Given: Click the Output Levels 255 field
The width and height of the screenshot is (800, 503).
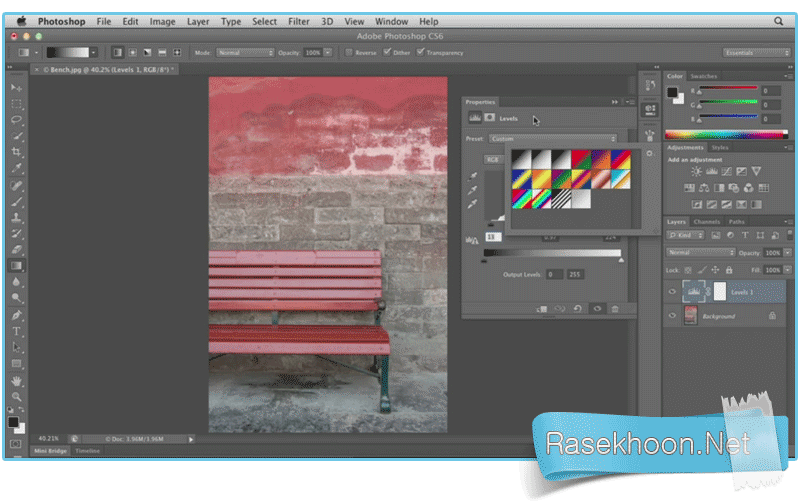Looking at the screenshot, I should pyautogui.click(x=575, y=274).
